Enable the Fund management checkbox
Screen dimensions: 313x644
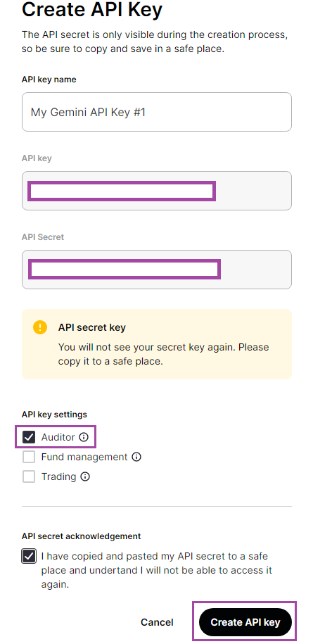[x=29, y=457]
